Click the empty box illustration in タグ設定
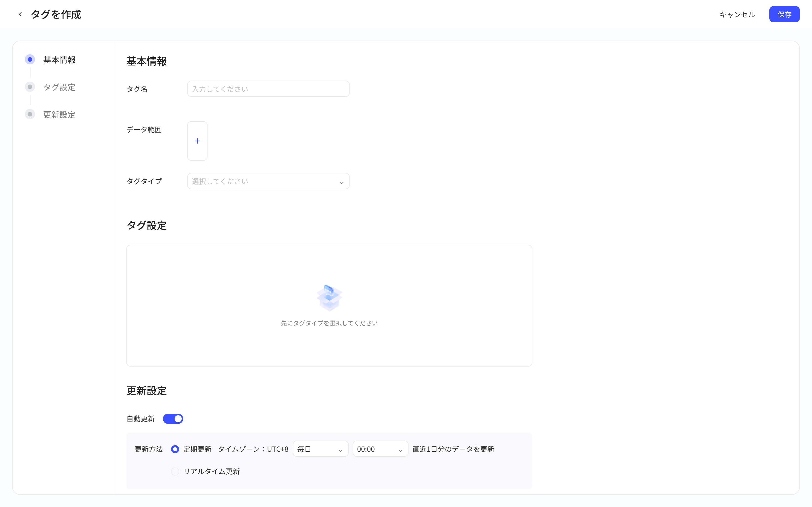The image size is (812, 507). tap(329, 298)
